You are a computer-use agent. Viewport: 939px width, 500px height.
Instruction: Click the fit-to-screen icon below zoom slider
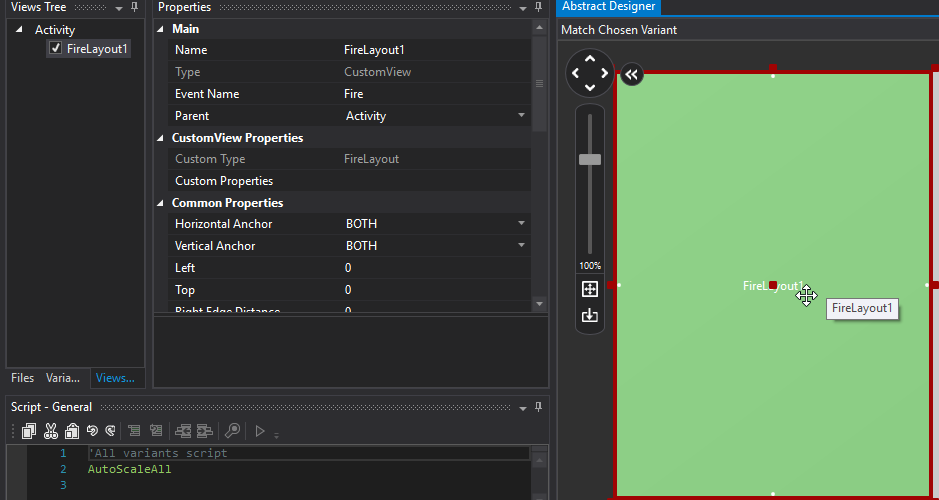pos(590,289)
